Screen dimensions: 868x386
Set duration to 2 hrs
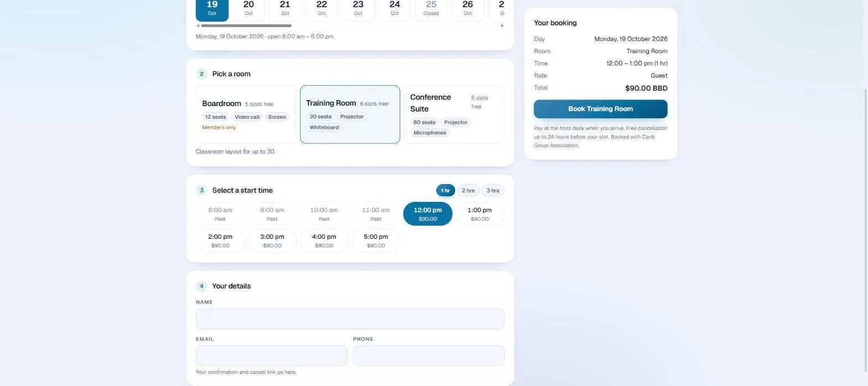[x=468, y=190]
